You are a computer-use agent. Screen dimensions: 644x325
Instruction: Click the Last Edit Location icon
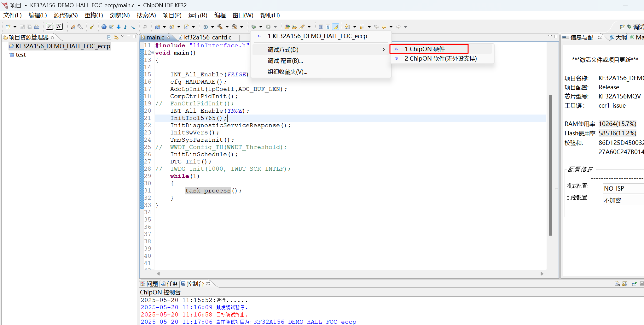pos(376,27)
